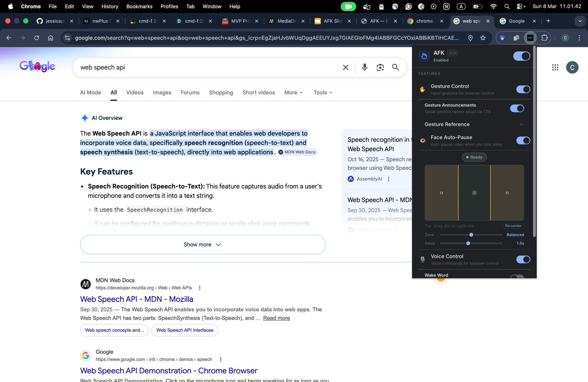
Task: Click the forward arrow in the toolbar
Action: point(23,38)
